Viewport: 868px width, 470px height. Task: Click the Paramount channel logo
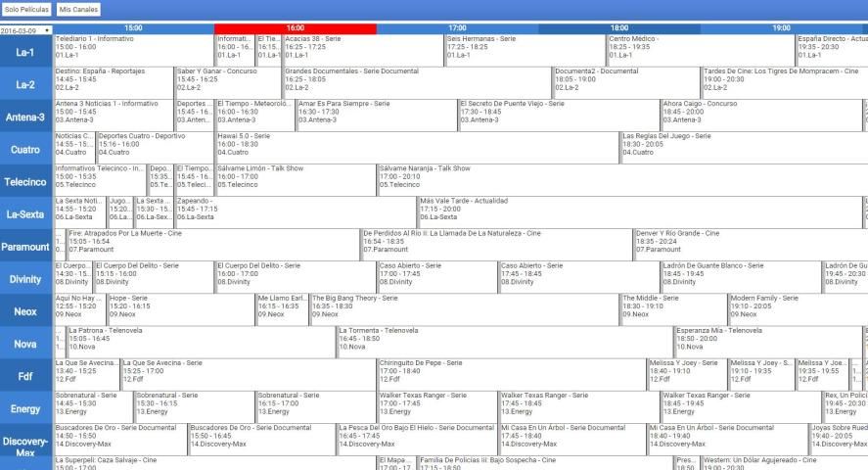click(26, 246)
